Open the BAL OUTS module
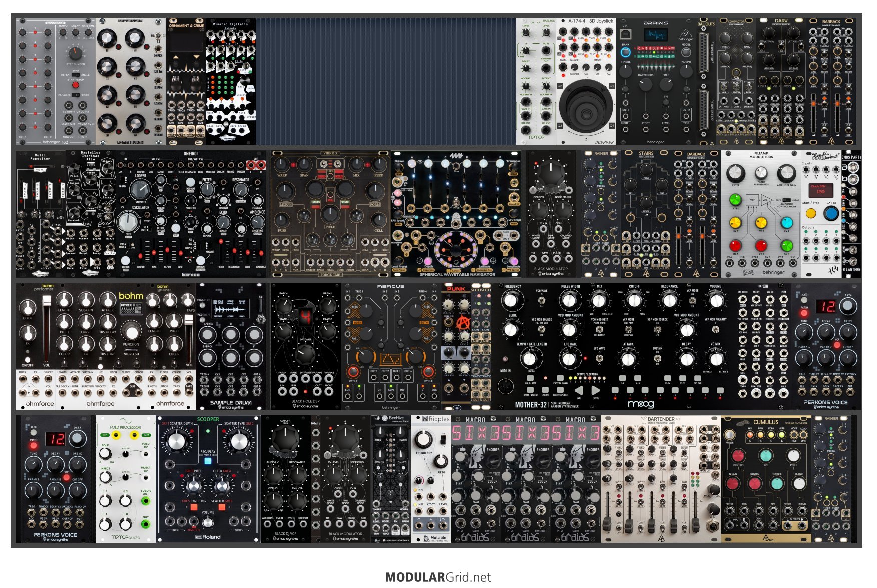Image resolution: width=877 pixels, height=588 pixels. (706, 81)
